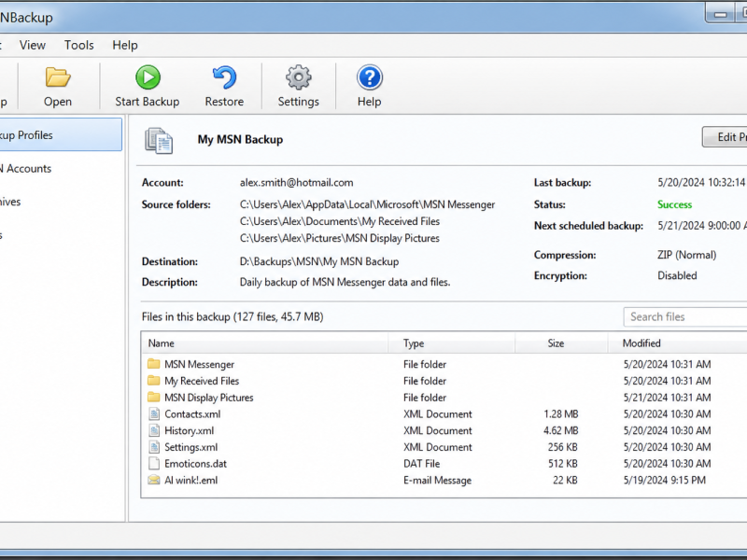Click the 1.28 MB size cell

561,413
